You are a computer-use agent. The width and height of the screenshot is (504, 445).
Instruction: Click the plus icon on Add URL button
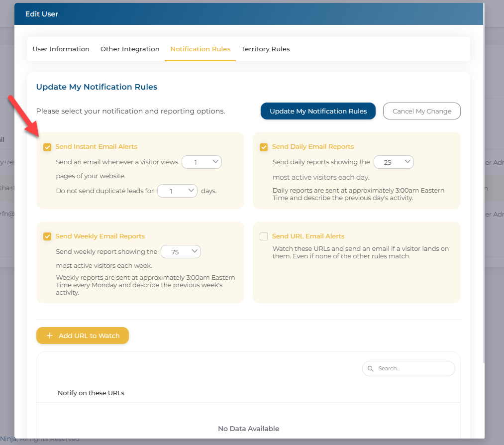point(49,335)
